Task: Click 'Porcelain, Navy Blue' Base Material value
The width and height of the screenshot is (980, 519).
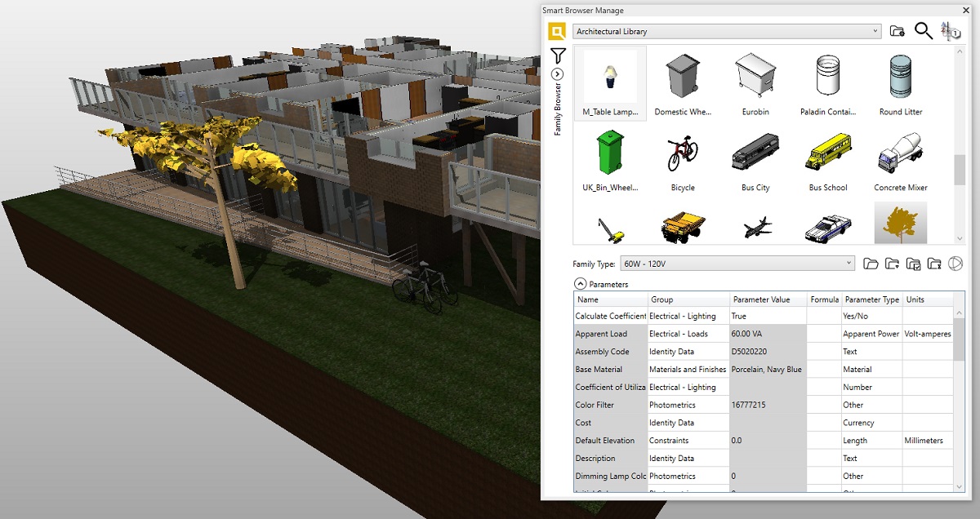Action: (x=768, y=370)
